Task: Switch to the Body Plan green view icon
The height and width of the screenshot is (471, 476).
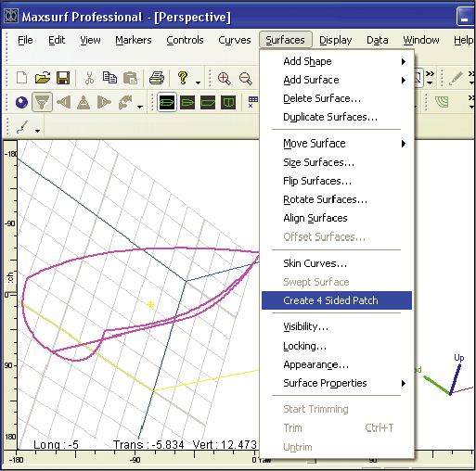Action: tap(228, 102)
